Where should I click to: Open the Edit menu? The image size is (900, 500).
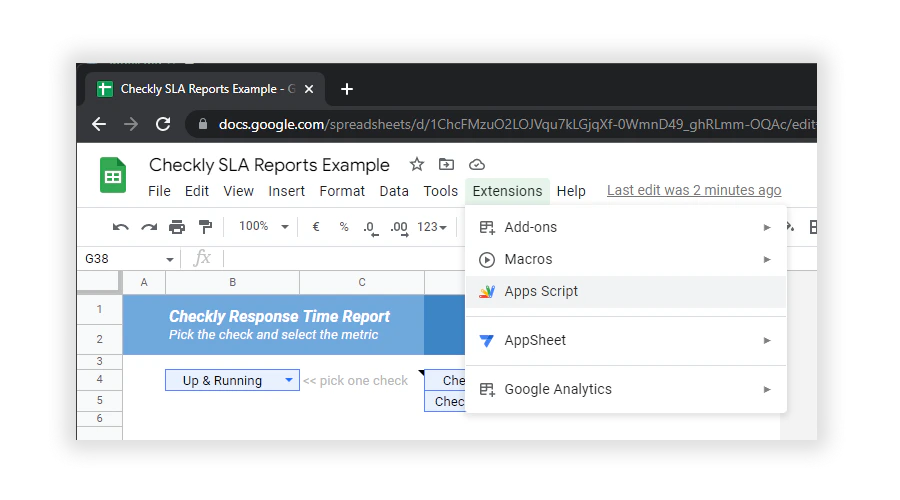(197, 191)
